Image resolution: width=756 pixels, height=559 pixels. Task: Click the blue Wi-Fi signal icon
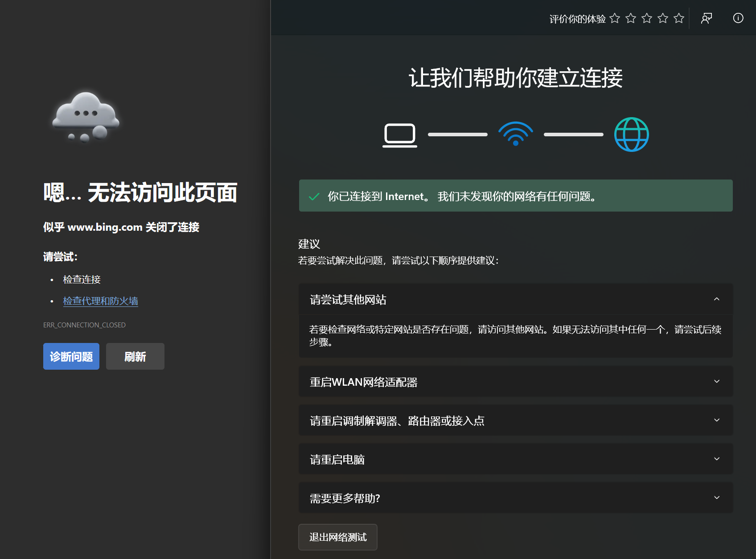coord(516,134)
